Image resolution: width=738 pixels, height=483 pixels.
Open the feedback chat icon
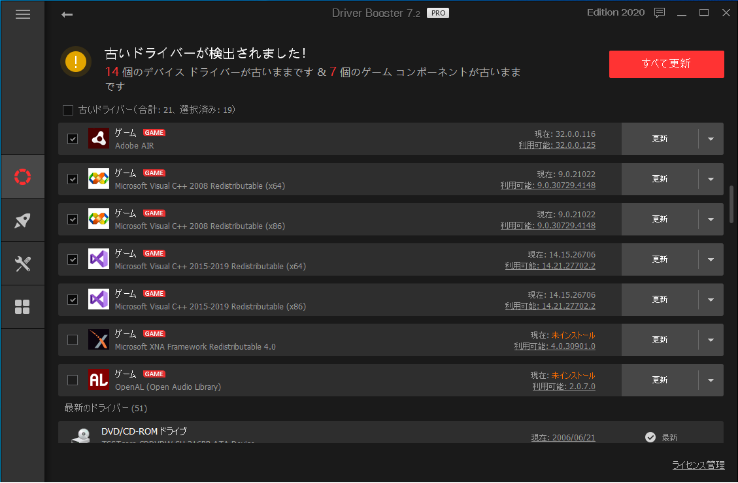(659, 13)
